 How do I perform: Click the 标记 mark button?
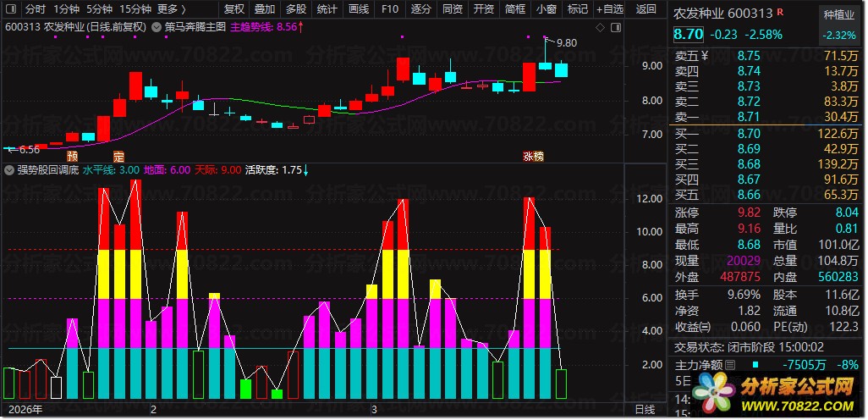click(x=578, y=8)
